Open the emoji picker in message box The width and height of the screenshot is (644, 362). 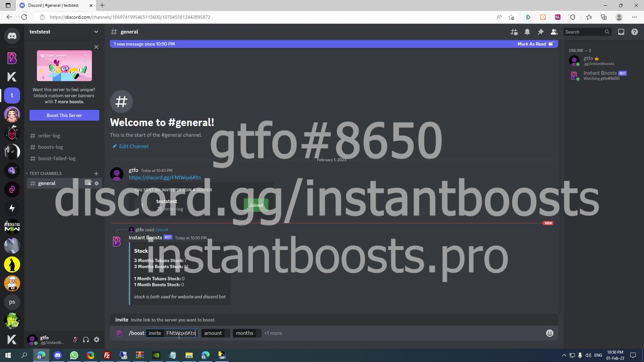(x=549, y=333)
